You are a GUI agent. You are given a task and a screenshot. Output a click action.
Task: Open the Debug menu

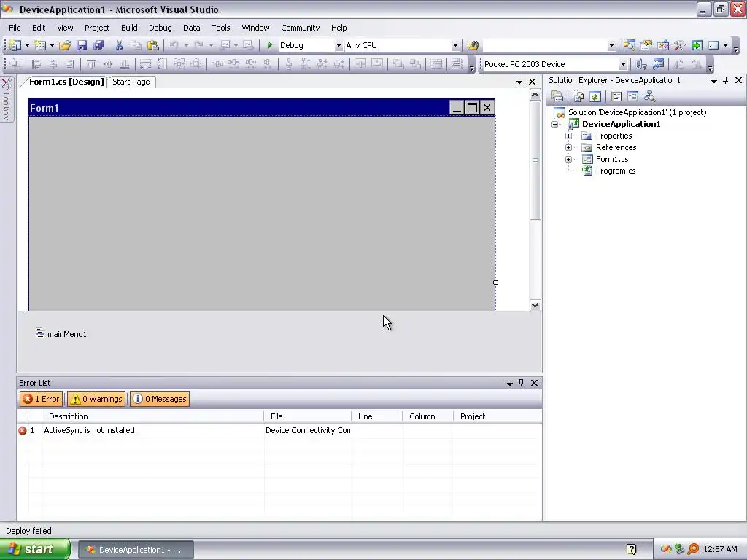coord(160,28)
